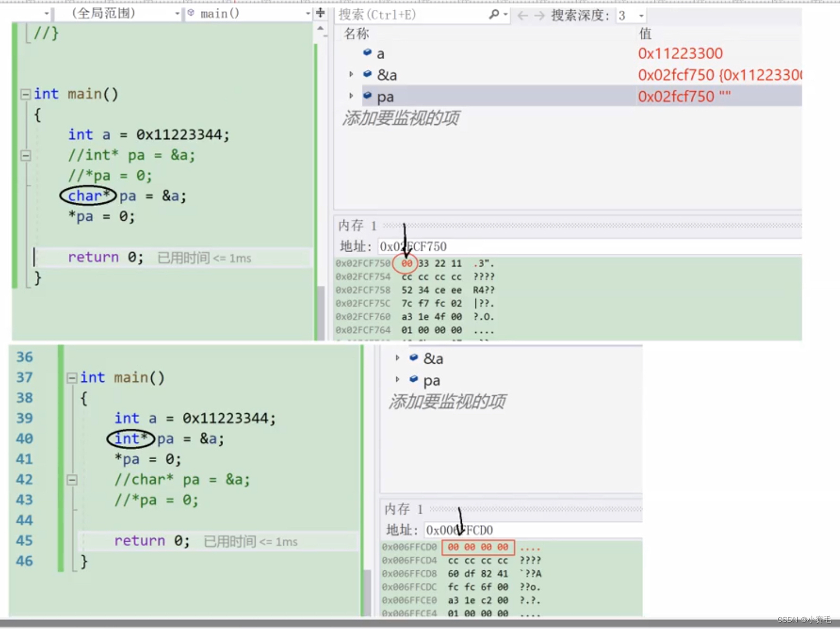Click memory row address 0x02FCF760
Viewport: 840px width, 629px height.
(x=362, y=317)
